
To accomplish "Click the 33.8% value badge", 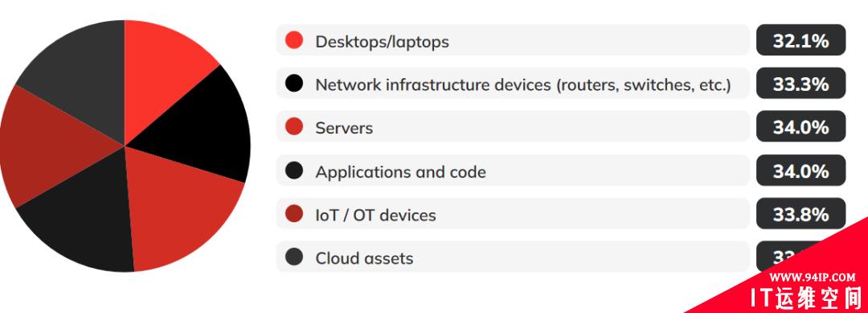I will [801, 213].
